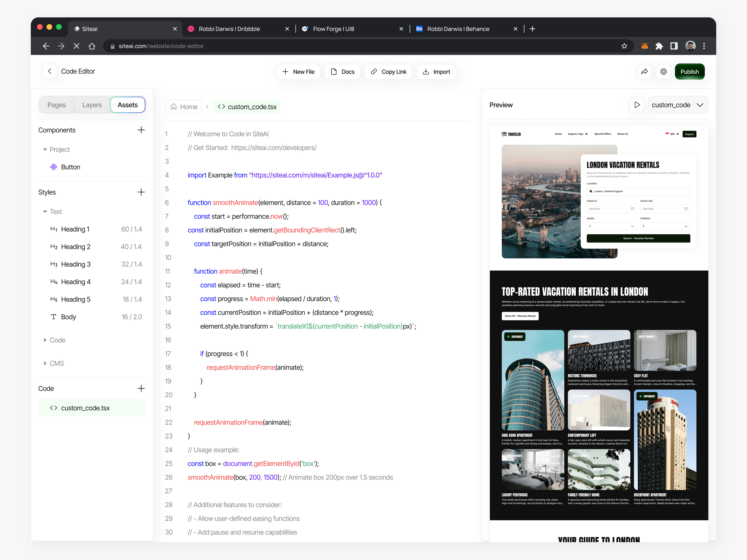This screenshot has width=747, height=560.
Task: Collapse the Project components tree
Action: [x=45, y=149]
